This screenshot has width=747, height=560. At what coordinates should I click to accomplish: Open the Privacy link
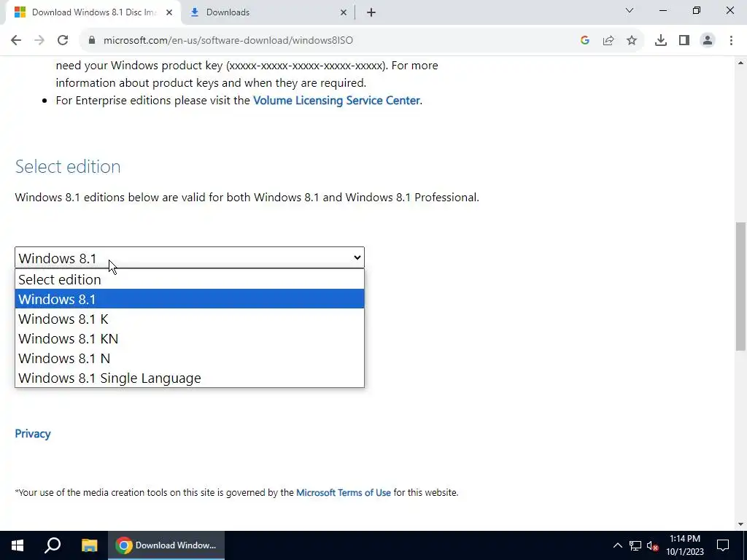click(x=32, y=433)
